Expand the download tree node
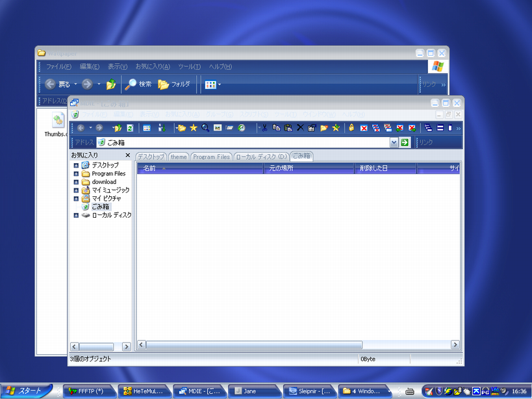 tap(76, 182)
